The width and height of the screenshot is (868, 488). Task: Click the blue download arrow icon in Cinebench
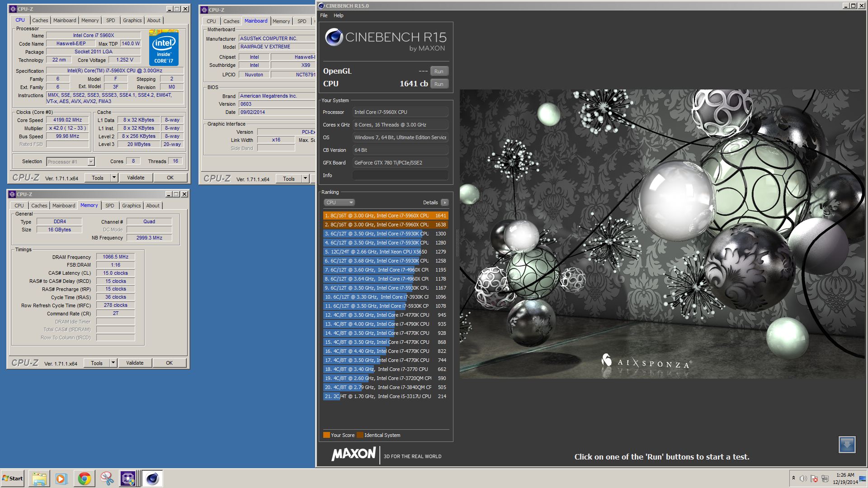tap(847, 445)
